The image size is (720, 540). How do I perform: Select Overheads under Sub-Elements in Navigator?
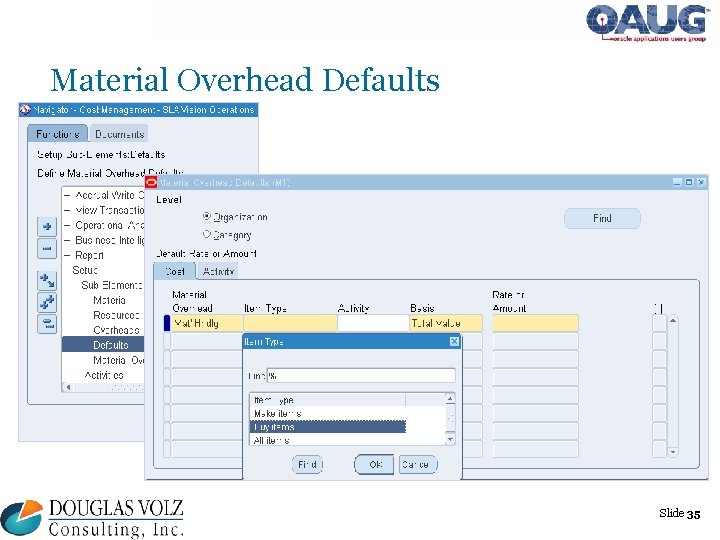pos(116,330)
